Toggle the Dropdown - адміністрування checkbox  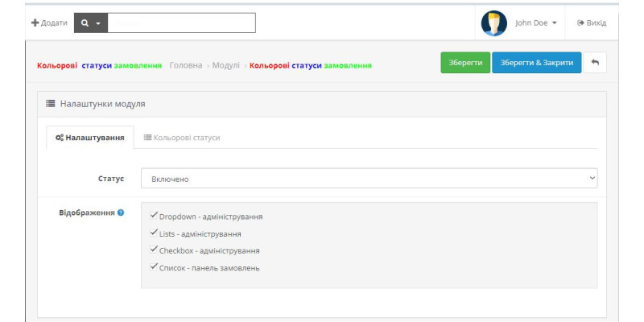154,215
